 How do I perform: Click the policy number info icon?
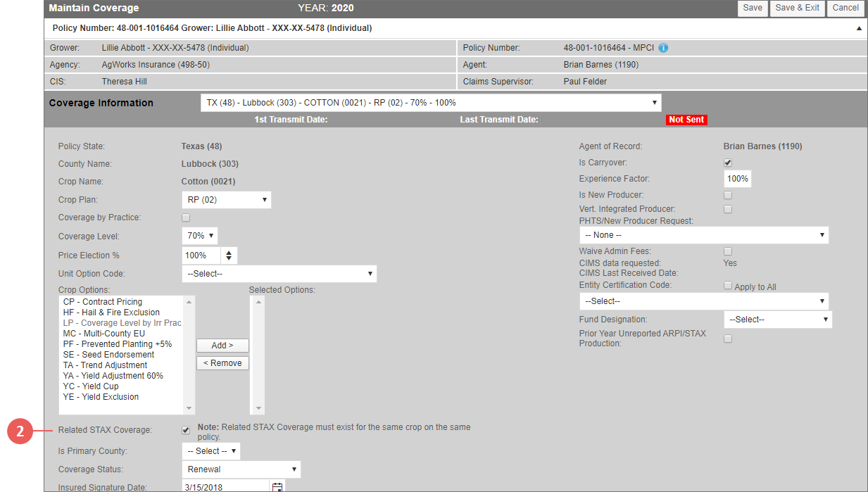[x=663, y=49]
